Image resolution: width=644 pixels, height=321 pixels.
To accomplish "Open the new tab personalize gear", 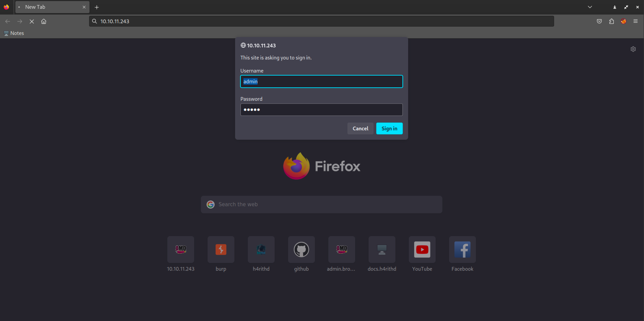I will pyautogui.click(x=633, y=49).
